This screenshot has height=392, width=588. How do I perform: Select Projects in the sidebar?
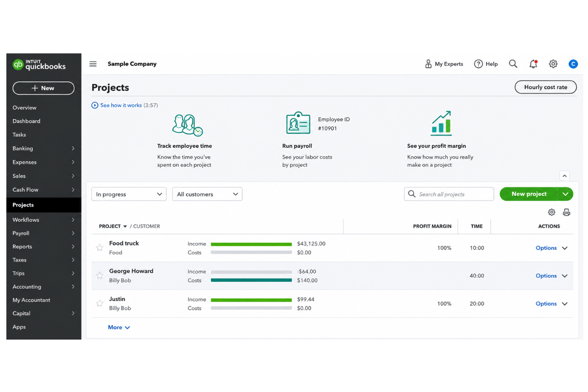(44, 205)
